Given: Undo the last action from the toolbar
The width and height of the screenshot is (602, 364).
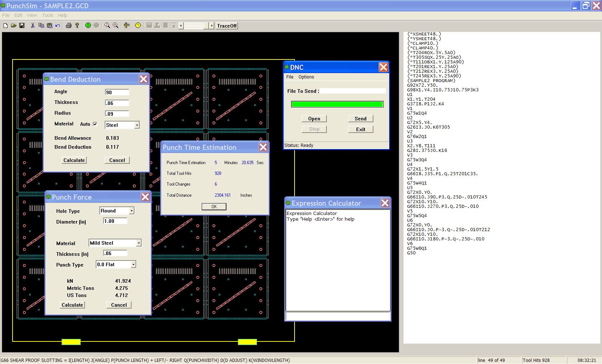Looking at the screenshot, I should coord(57,25).
